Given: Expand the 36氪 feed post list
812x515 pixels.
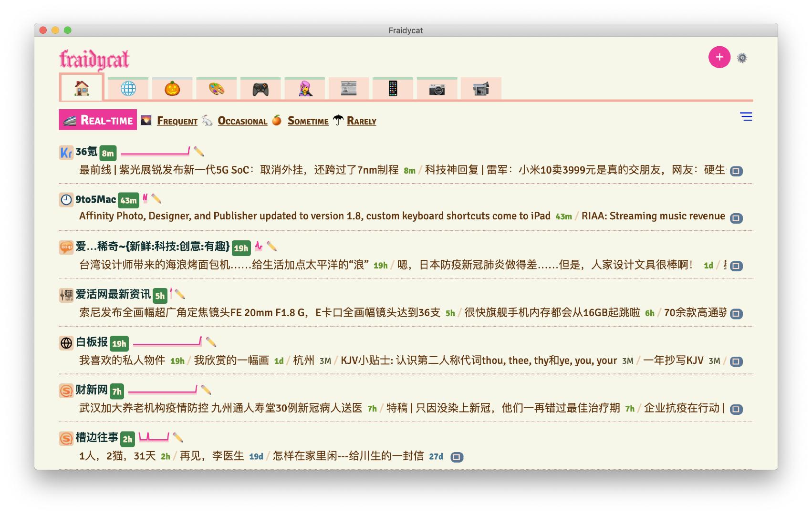Looking at the screenshot, I should [736, 171].
